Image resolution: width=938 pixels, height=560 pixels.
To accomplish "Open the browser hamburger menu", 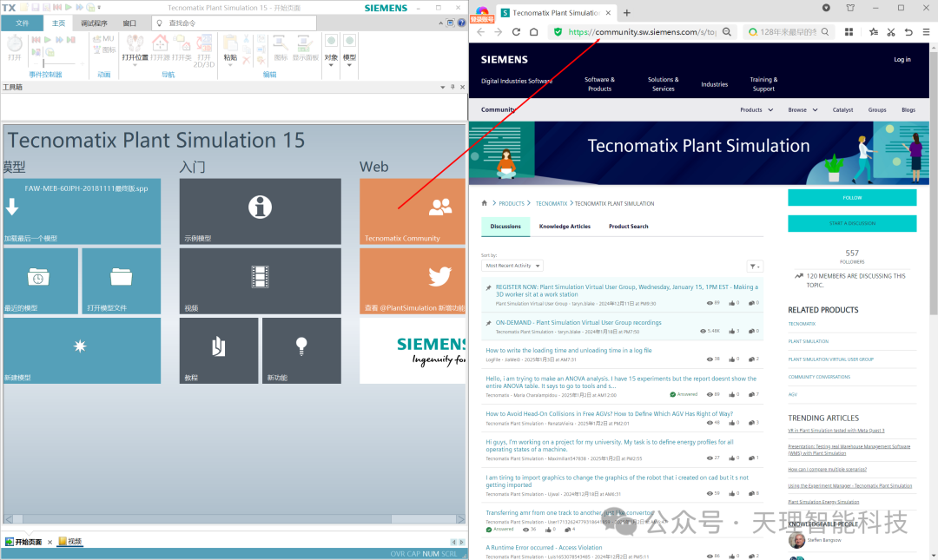I will click(x=926, y=32).
